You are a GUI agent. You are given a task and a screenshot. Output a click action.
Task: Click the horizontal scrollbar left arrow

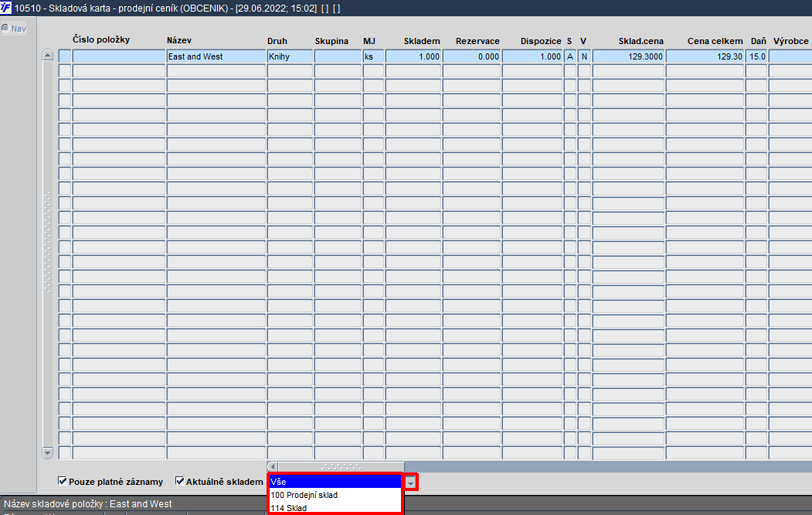click(x=273, y=467)
